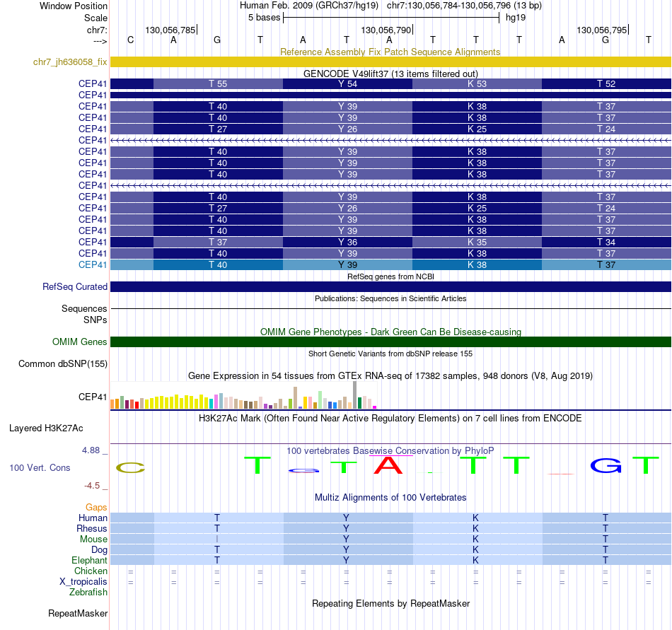Open the Reference Assembly Fix Patch title
The height and width of the screenshot is (630, 672).
pyautogui.click(x=390, y=52)
